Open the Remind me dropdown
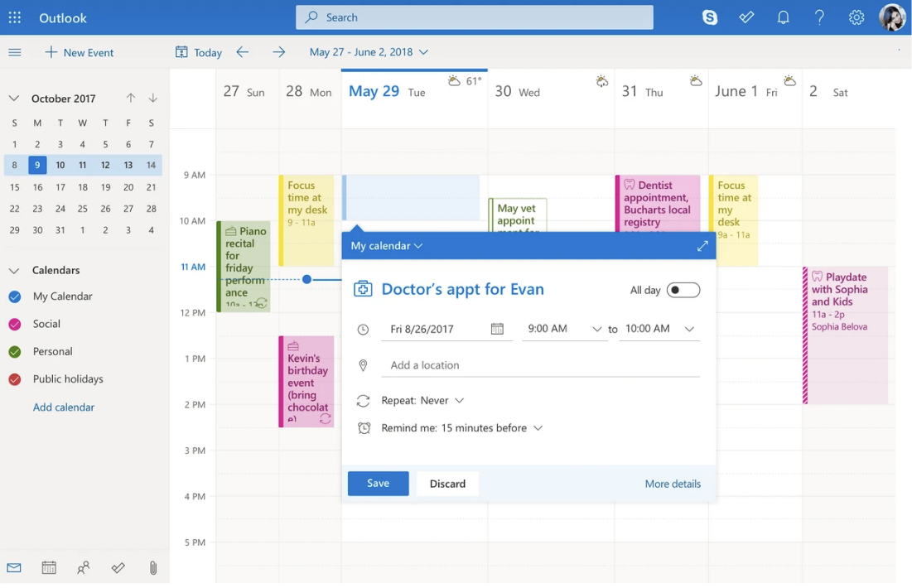 (459, 428)
